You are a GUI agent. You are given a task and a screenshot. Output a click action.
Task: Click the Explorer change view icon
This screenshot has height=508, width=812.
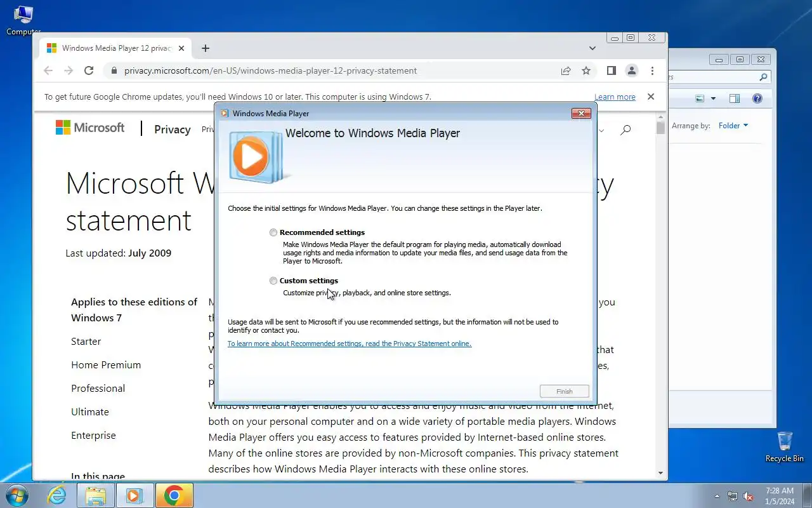tap(700, 98)
